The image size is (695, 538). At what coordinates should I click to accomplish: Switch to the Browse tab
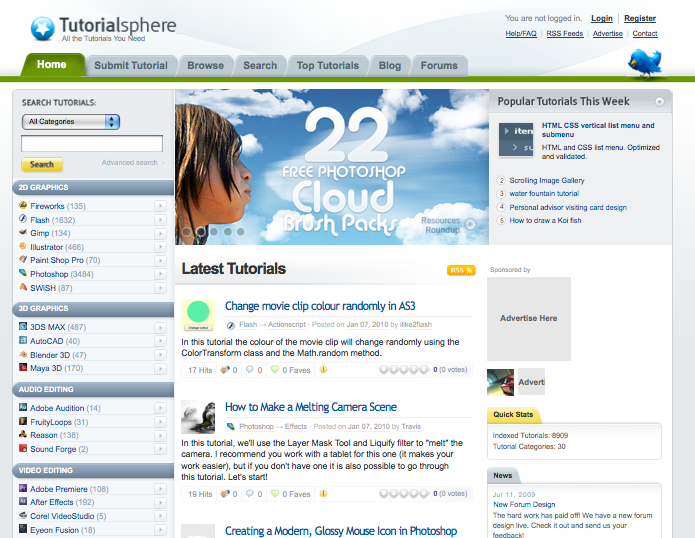point(205,66)
